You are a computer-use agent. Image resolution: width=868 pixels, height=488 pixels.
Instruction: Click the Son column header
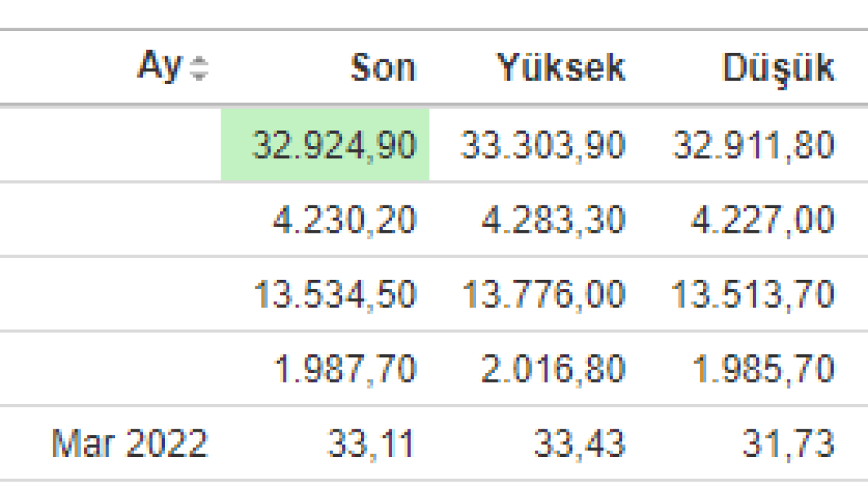click(x=383, y=68)
